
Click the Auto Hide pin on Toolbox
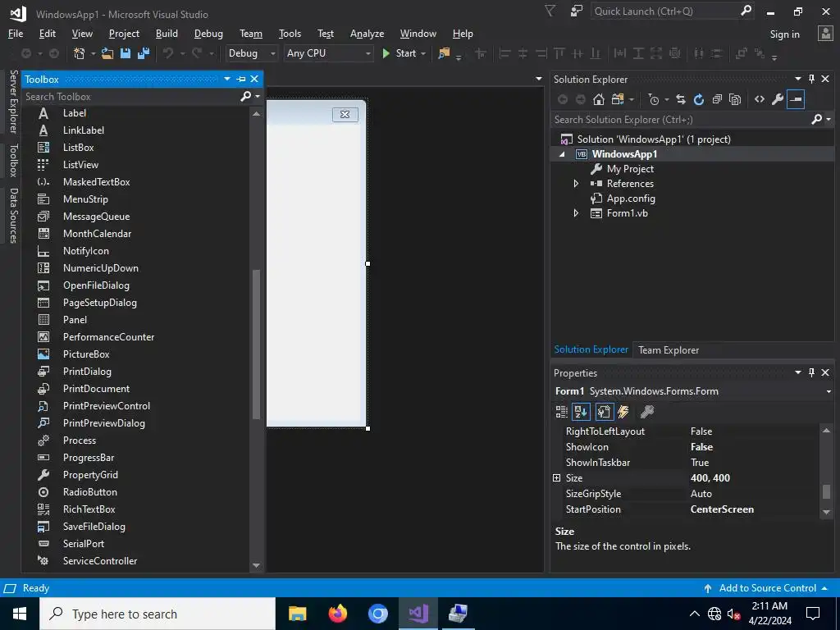[241, 79]
